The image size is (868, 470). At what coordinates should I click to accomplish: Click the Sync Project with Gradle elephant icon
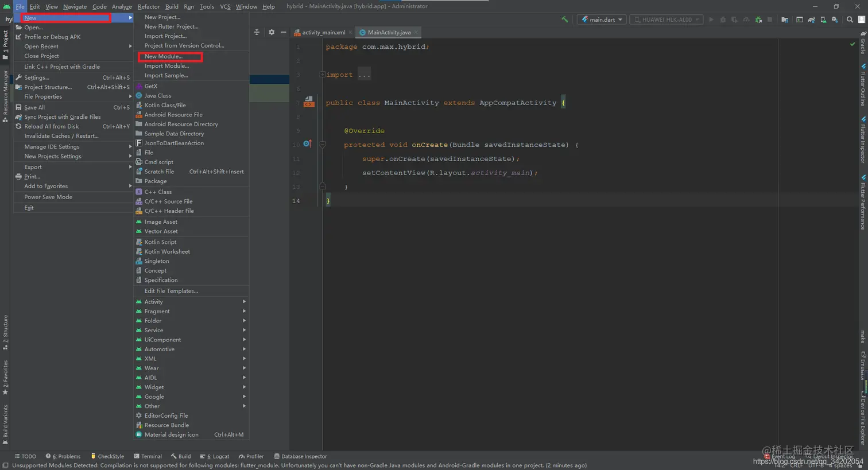pos(811,20)
